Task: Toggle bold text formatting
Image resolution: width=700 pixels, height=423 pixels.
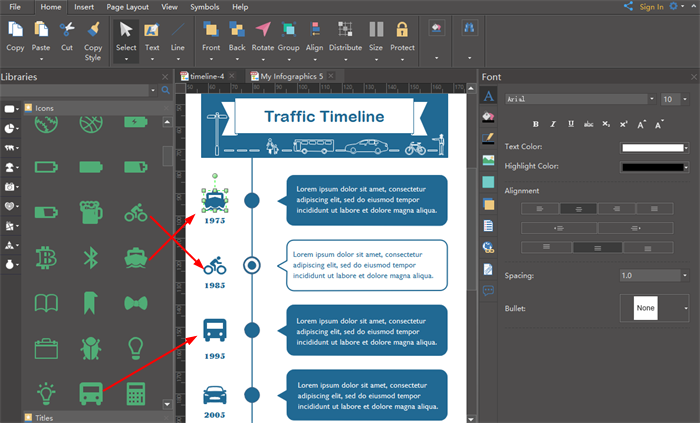Action: pyautogui.click(x=535, y=124)
